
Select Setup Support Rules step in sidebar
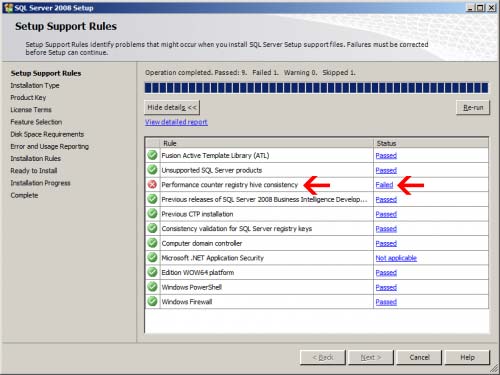coord(46,73)
